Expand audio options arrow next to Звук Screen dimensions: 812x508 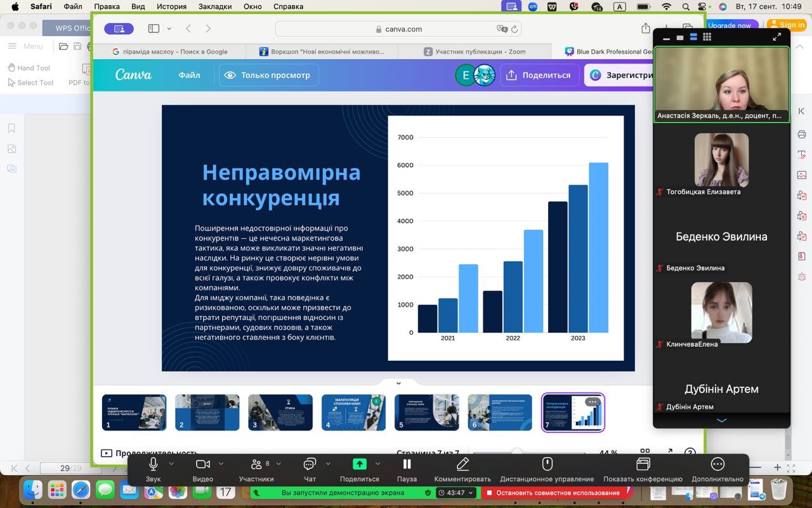click(171, 464)
